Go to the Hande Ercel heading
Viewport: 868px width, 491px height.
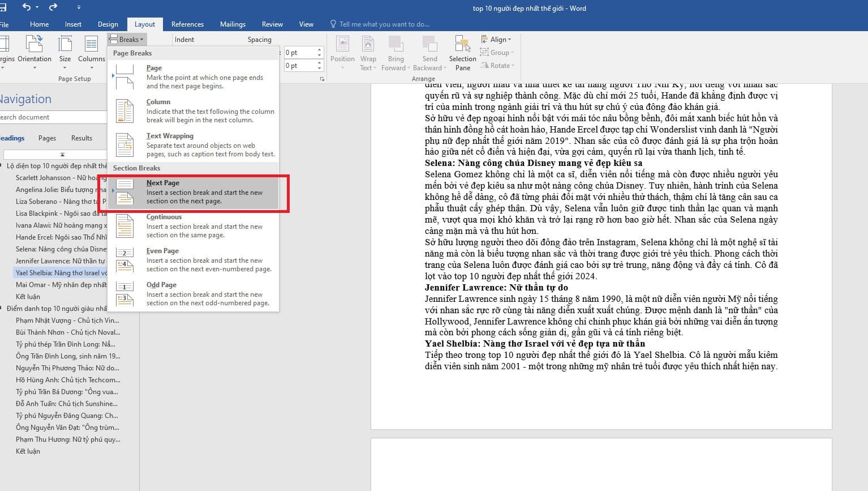click(61, 237)
